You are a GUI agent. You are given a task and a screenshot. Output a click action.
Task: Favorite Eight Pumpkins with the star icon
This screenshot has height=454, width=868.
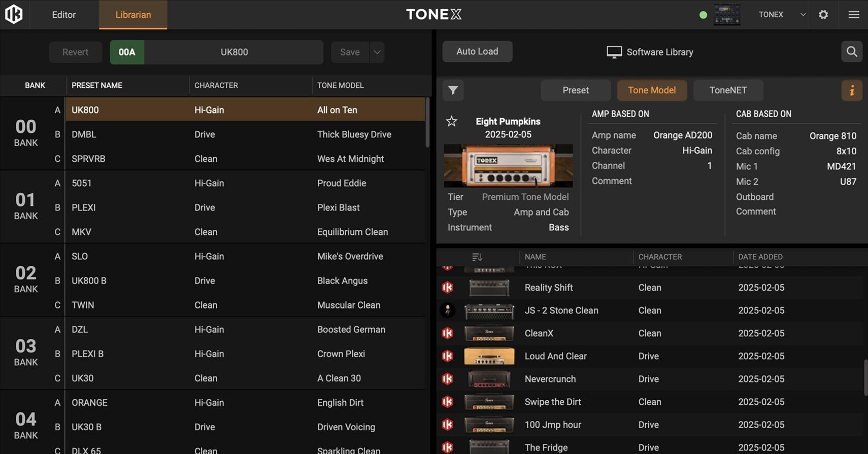pos(451,121)
